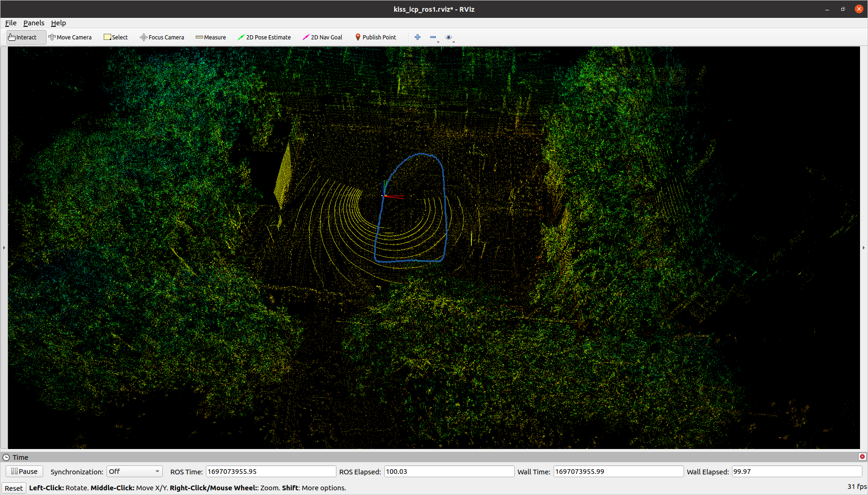Screen dimensions: 868x495
Task: Click inside the ROS Time input field
Action: pyautogui.click(x=270, y=471)
